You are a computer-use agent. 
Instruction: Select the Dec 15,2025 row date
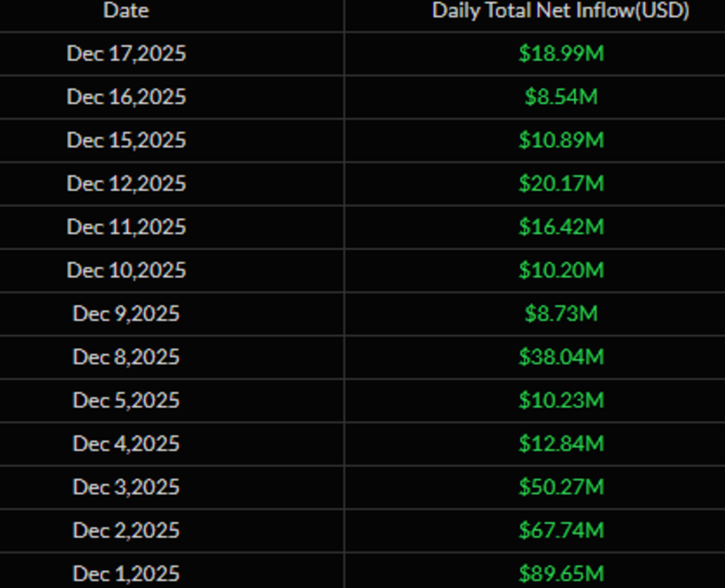point(126,140)
